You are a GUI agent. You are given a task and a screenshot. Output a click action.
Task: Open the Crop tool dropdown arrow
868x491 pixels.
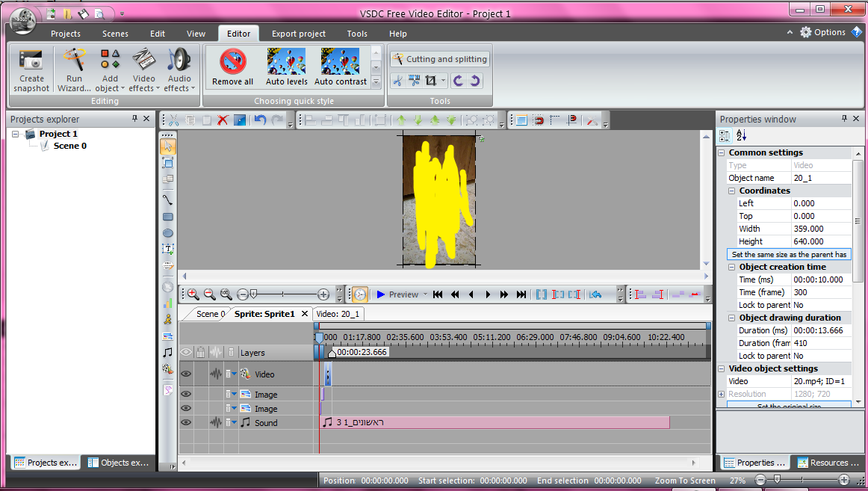pos(444,81)
